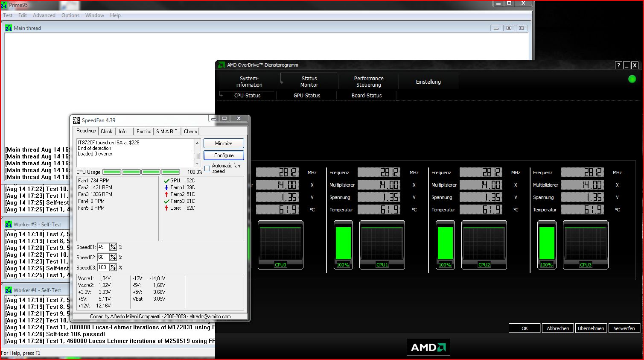The width and height of the screenshot is (644, 360).
Task: Switch to SpeedFan Info tab
Action: click(122, 132)
